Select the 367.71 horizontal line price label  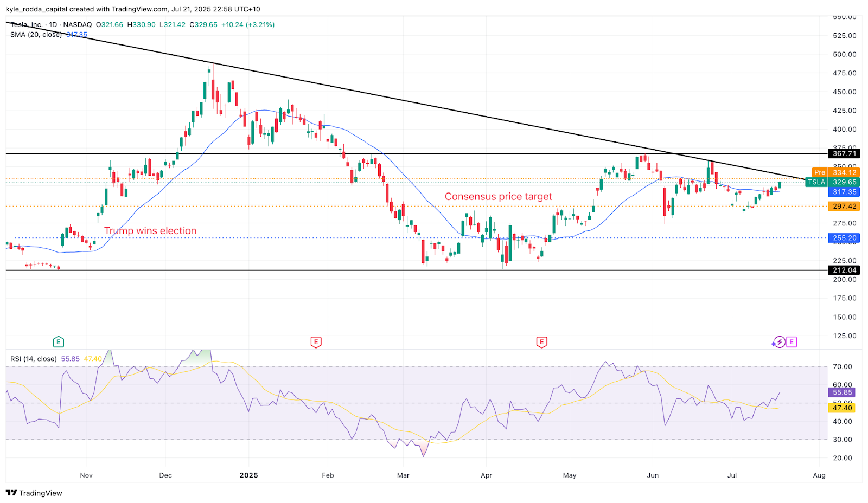coord(844,154)
